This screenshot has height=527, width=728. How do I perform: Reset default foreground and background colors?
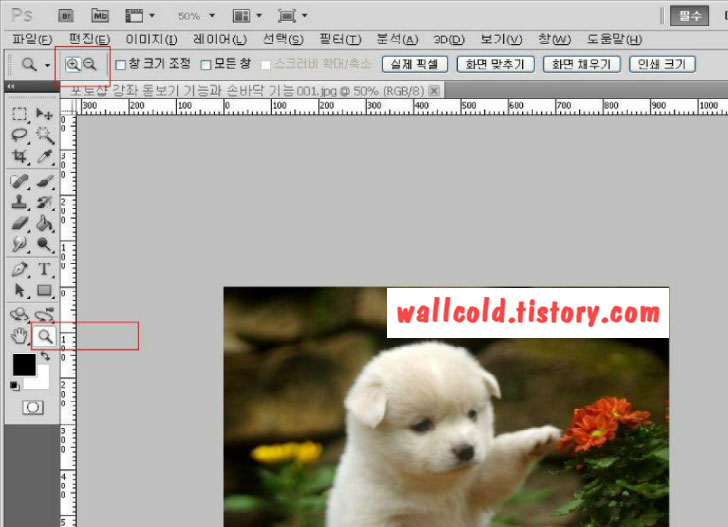tap(15, 385)
